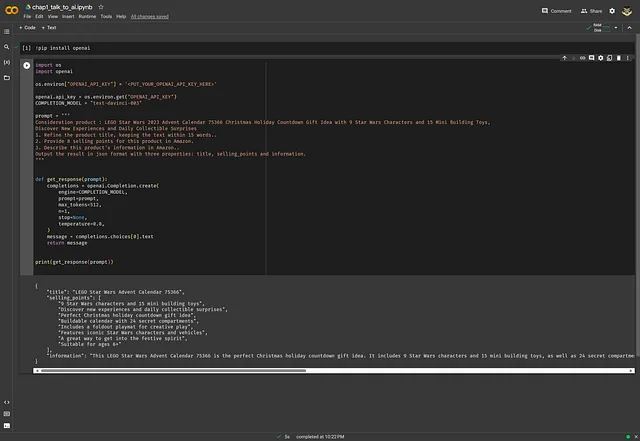Open the Edit menu
640x441 pixels.
pos(39,16)
